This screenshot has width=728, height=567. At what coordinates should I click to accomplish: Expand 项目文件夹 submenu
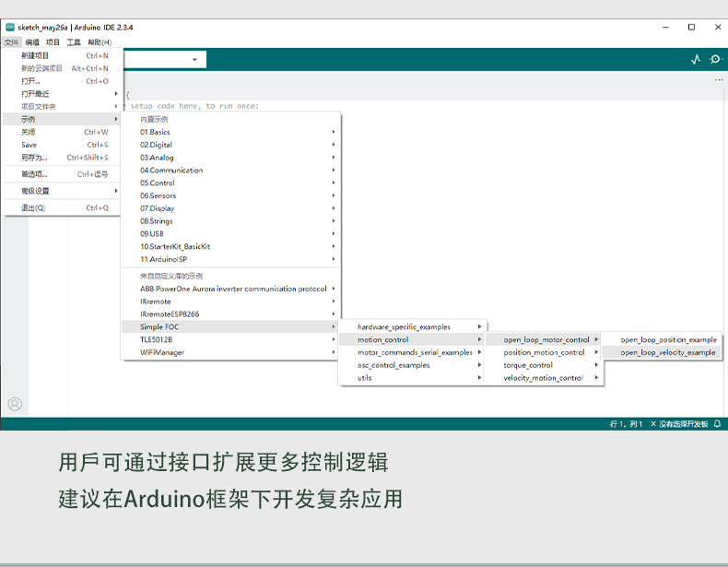click(x=62, y=106)
